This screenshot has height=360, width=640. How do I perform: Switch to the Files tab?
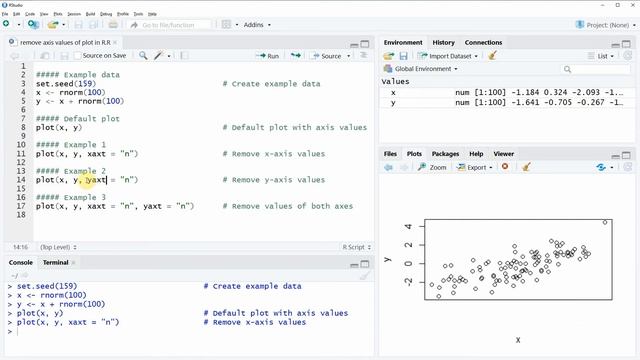(390, 154)
